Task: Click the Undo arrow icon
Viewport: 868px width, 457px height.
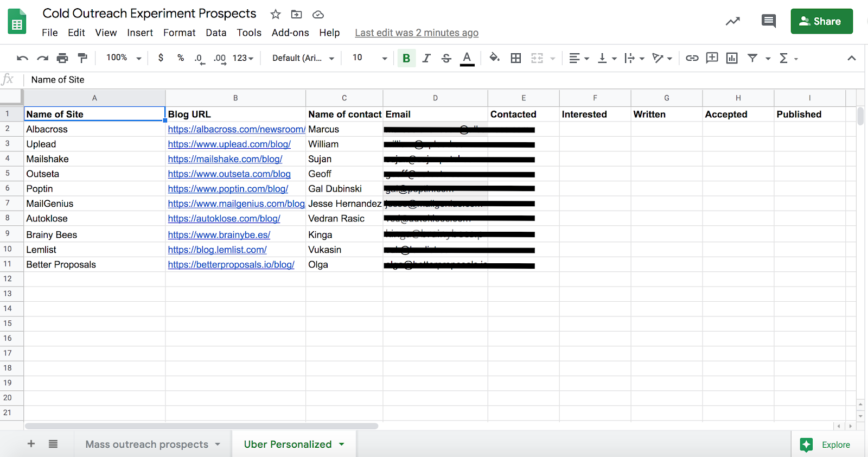Action: point(22,58)
